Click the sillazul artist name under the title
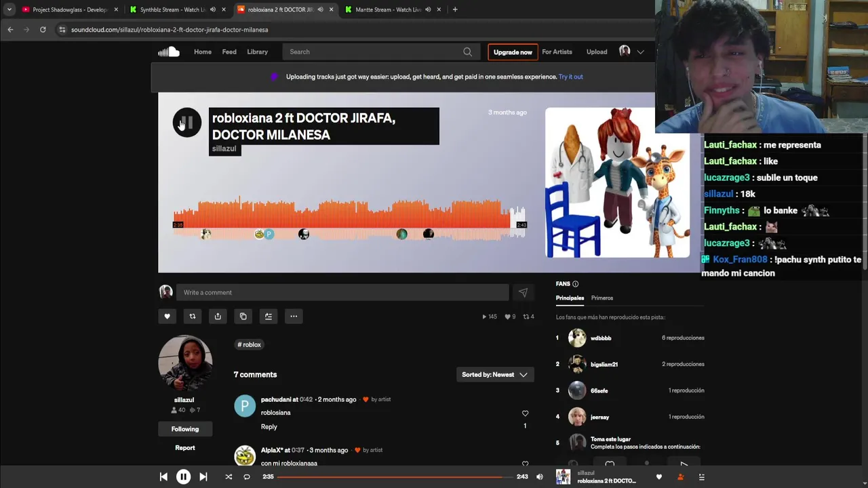This screenshot has height=488, width=868. pos(224,149)
